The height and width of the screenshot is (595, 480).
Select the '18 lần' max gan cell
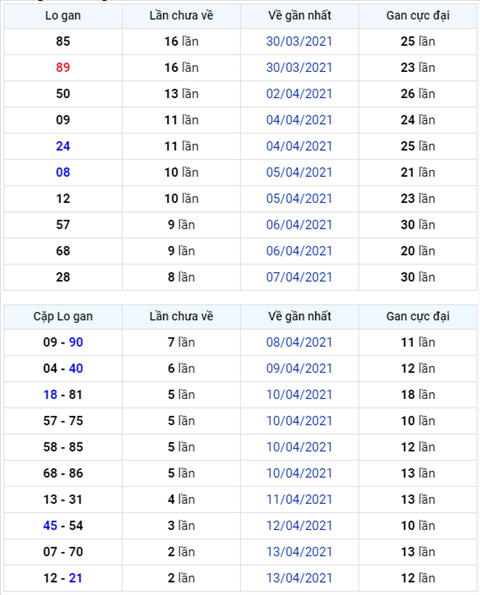418,395
